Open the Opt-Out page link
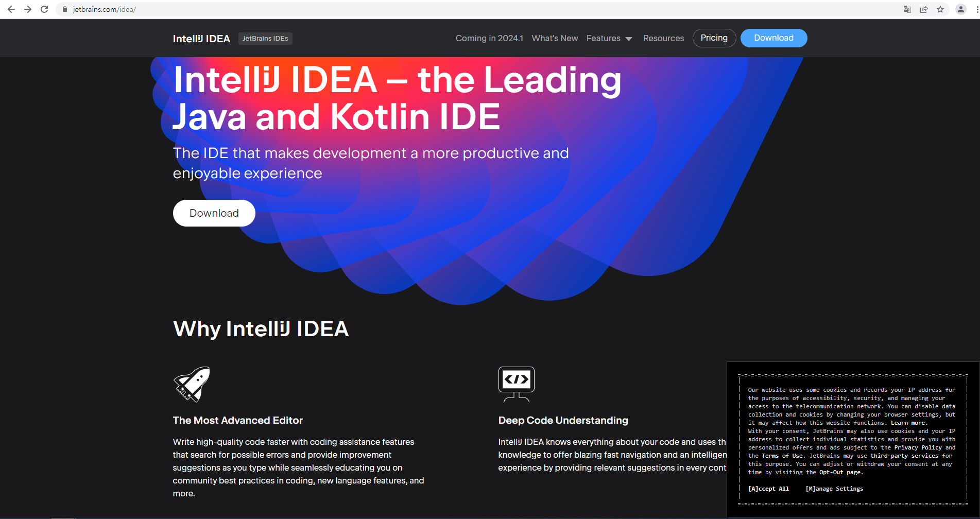 pos(840,472)
